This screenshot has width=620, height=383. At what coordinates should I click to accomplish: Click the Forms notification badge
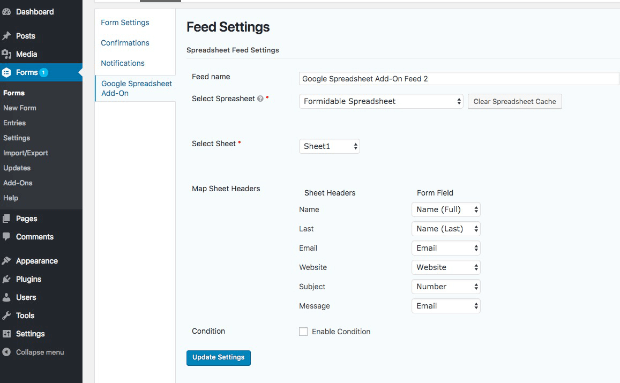coord(43,72)
